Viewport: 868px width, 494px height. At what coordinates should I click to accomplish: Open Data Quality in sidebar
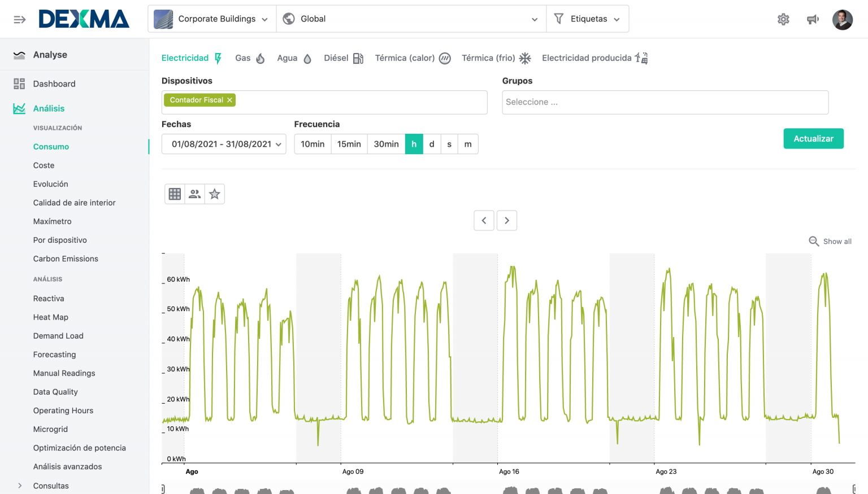[55, 392]
